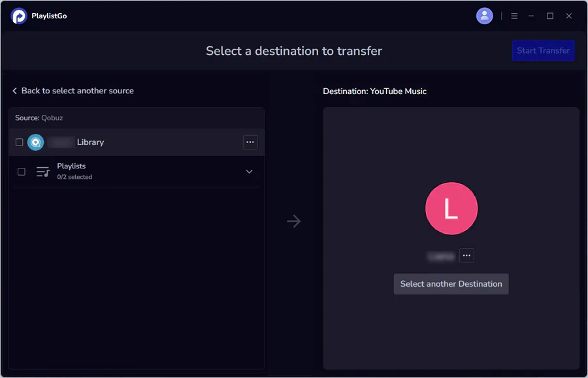Expand the Playlists section chevron
This screenshot has width=588, height=378.
pos(249,172)
